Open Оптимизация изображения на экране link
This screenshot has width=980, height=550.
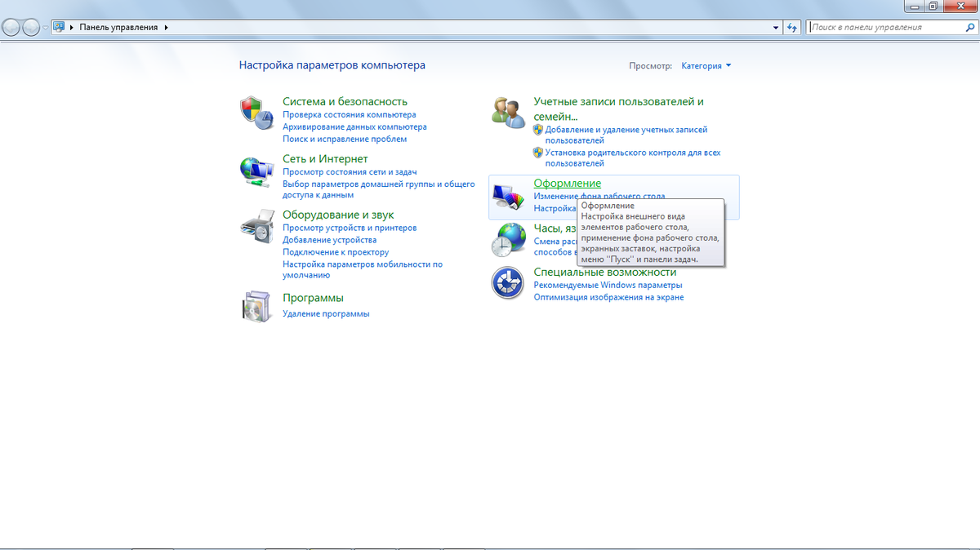pyautogui.click(x=608, y=297)
